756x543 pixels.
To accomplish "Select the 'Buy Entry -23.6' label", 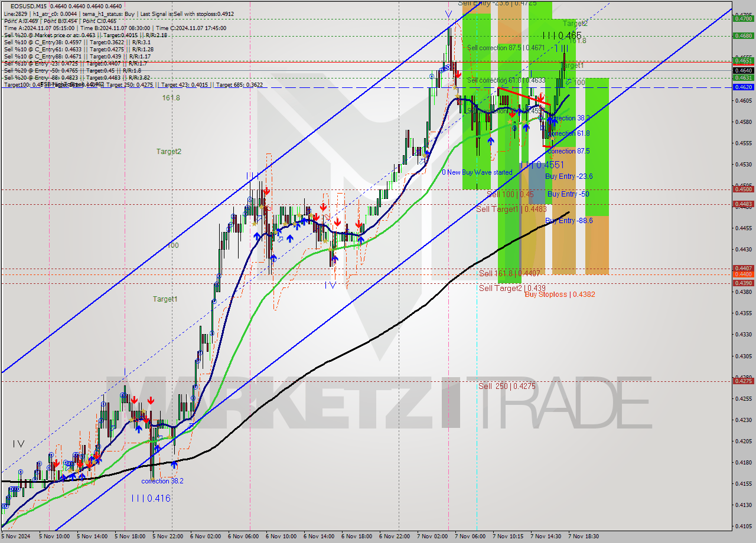I will (569, 176).
